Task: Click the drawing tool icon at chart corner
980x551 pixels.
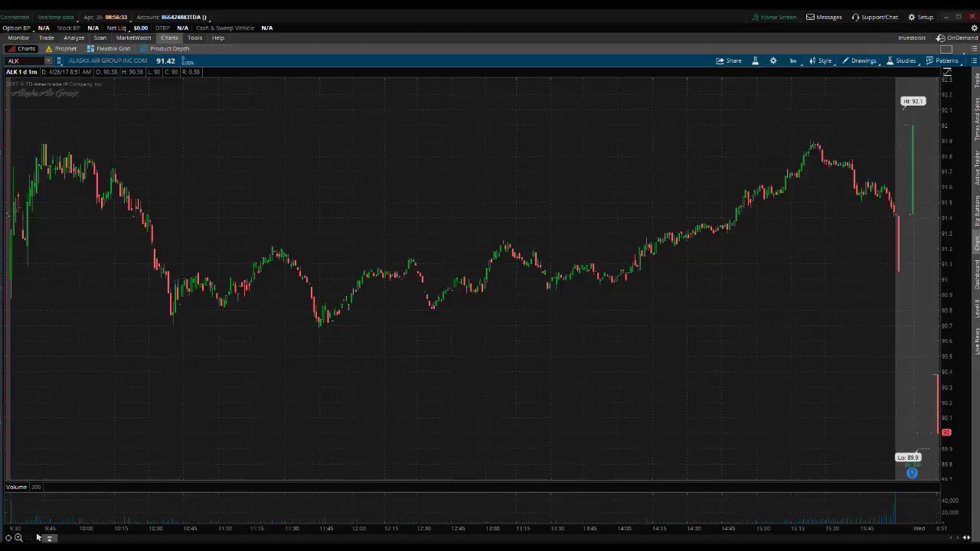Action: 947,72
